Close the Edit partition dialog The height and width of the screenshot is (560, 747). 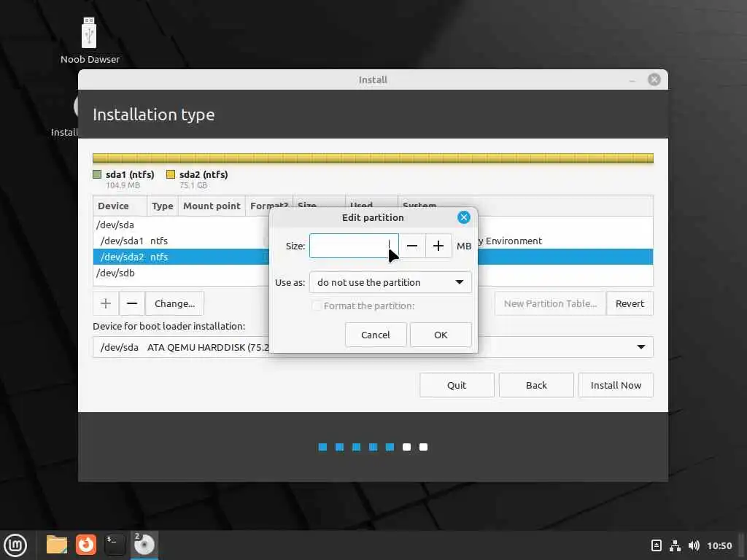click(463, 217)
